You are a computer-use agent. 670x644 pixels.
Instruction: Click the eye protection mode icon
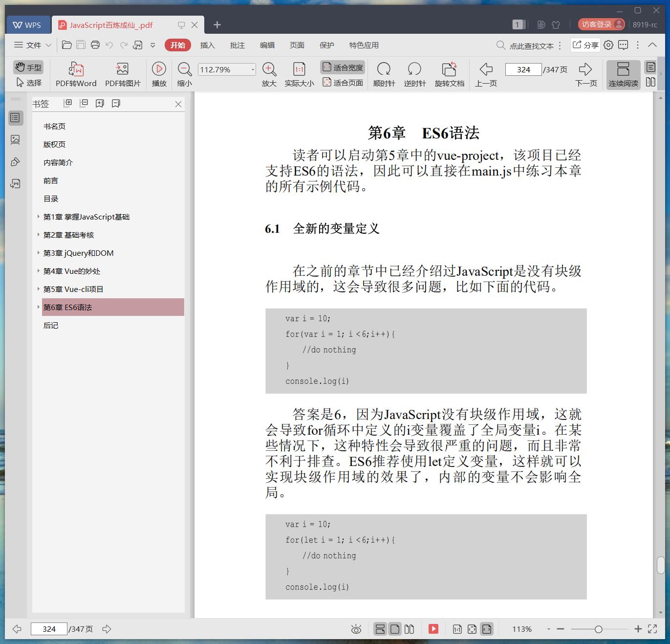356,629
